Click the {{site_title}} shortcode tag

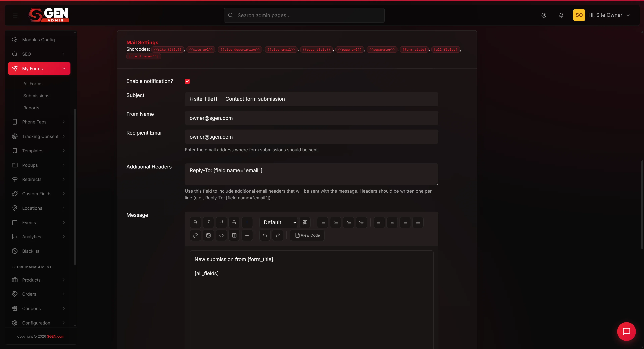click(x=168, y=49)
